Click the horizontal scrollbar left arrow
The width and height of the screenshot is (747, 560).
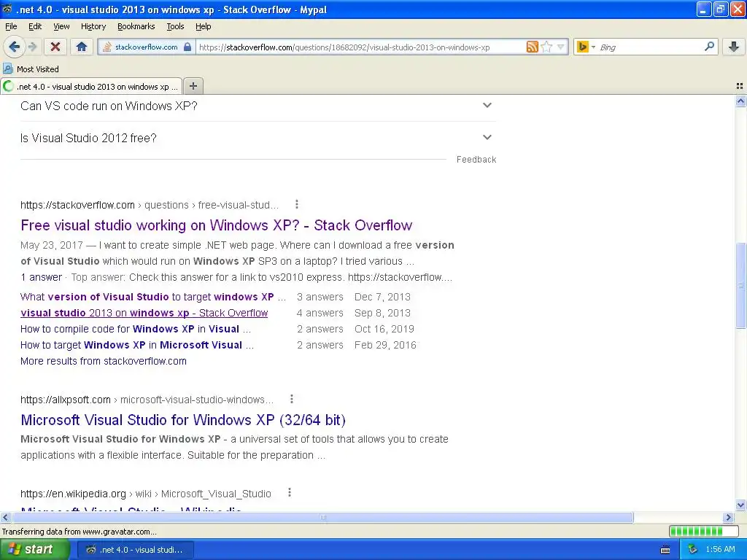6,517
